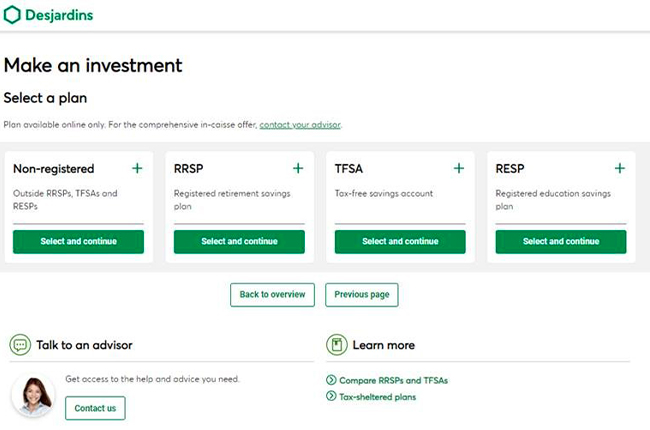The image size is (650, 430).
Task: Click arrow icon beside Compare RRSPs and TFSAs
Action: [x=331, y=380]
